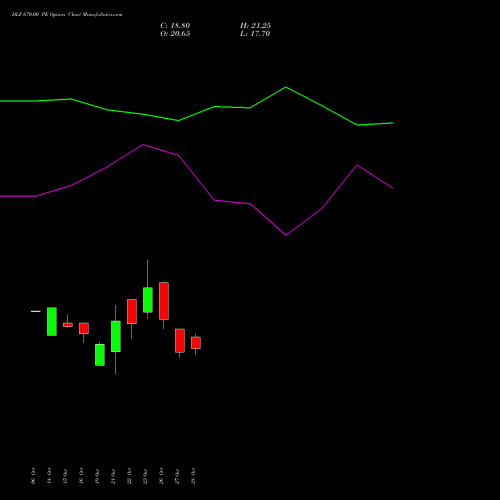Click the DLF 670.00 PE Options chart title
This screenshot has width=500, height=500.
coord(67,15)
